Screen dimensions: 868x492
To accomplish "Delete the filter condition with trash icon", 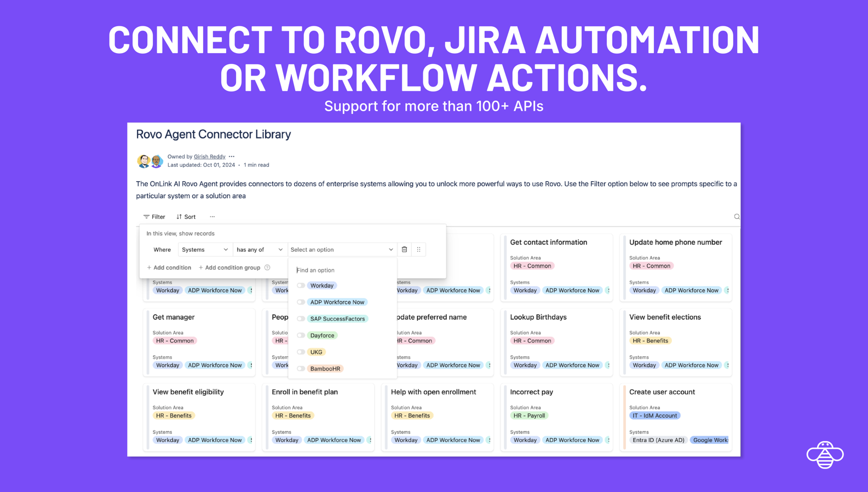I will (x=405, y=250).
